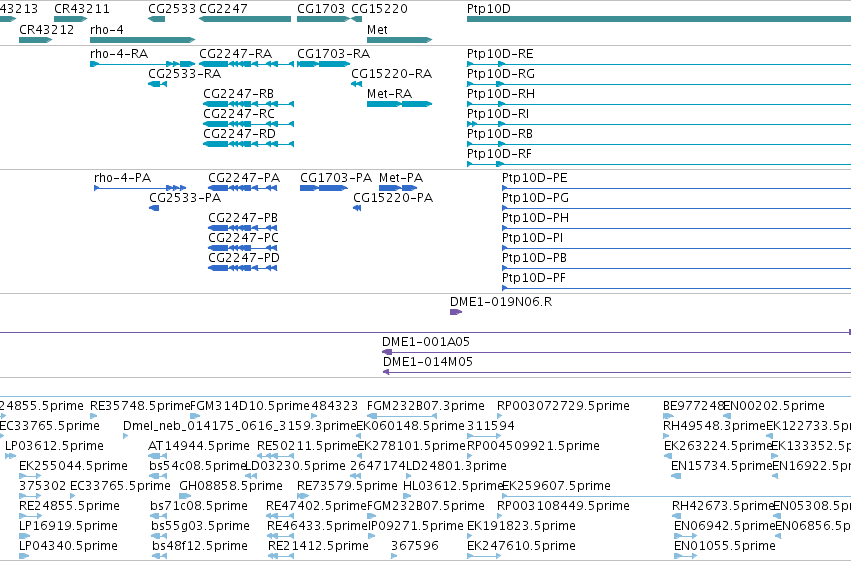Select the CG1703 gene label
Viewport: 851px width, 561px height.
tap(321, 9)
